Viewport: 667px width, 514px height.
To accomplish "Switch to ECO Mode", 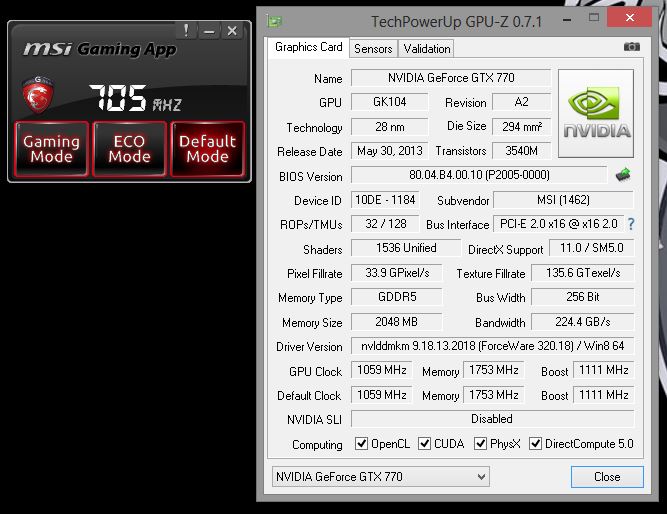I will (129, 149).
